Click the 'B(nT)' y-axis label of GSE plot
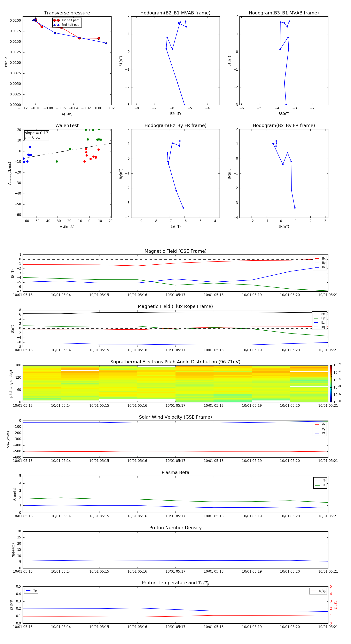The width and height of the screenshot is (351, 644). point(12,273)
